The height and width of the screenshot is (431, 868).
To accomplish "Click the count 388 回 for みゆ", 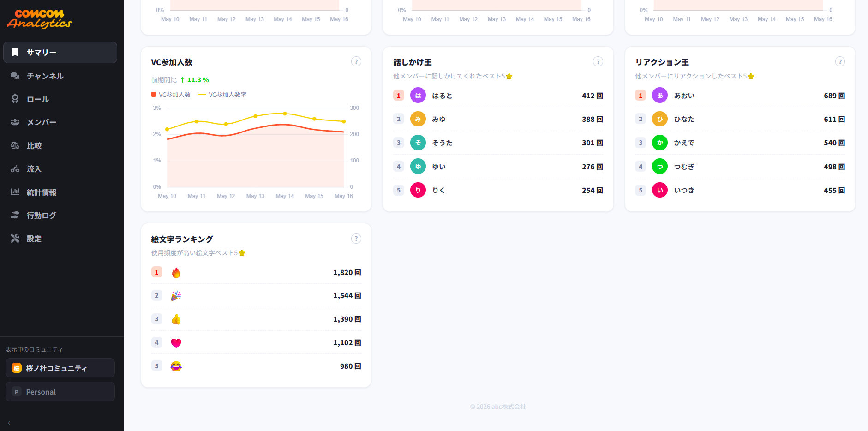I will 593,119.
